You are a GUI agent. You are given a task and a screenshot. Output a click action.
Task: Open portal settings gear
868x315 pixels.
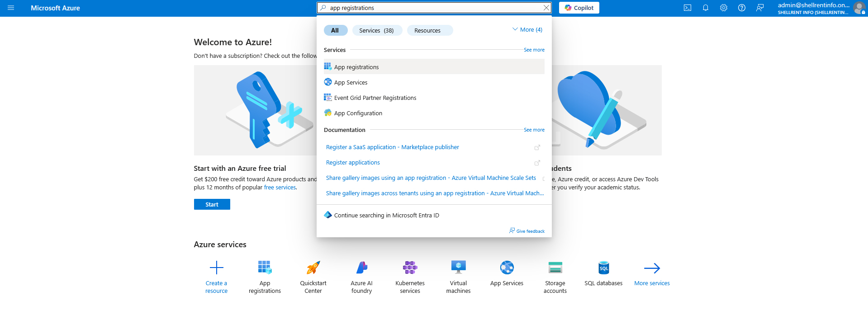(x=724, y=8)
